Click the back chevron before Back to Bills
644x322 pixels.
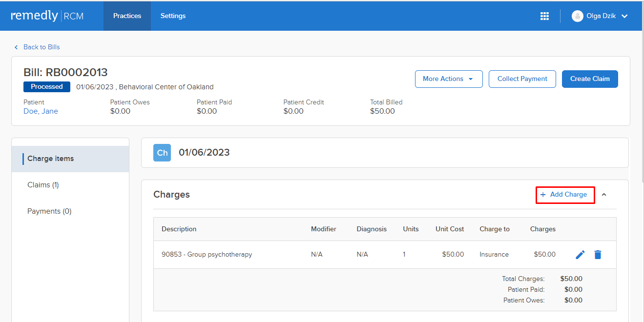pos(17,47)
